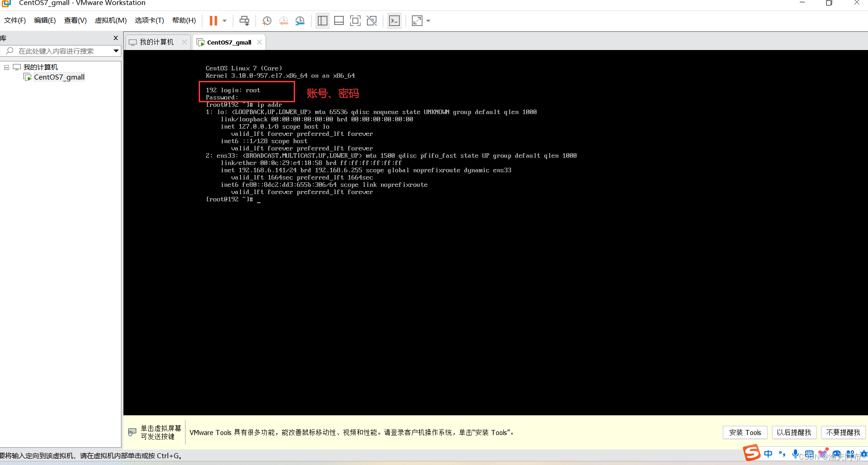
Task: Click the stretch guest display icon
Action: 417,20
